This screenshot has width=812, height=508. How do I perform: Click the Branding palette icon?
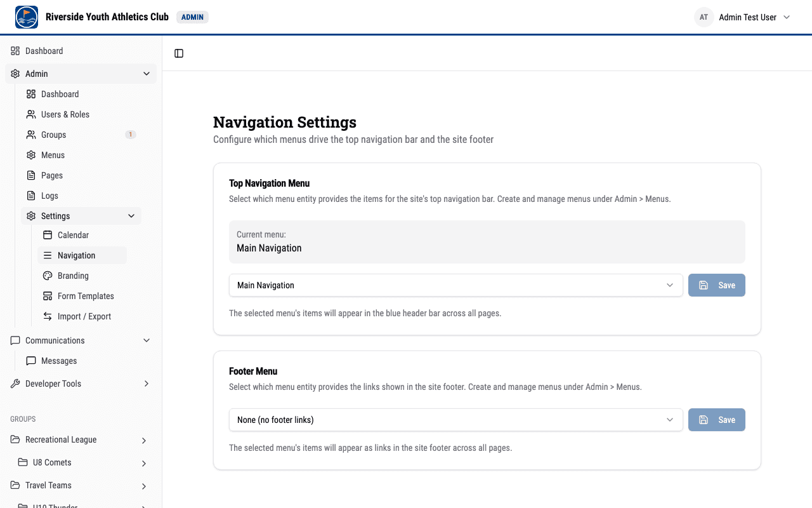(48, 276)
